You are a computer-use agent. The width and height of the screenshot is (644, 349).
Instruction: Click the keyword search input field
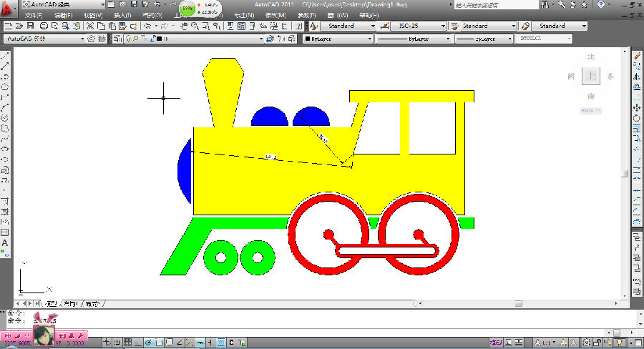point(497,4)
